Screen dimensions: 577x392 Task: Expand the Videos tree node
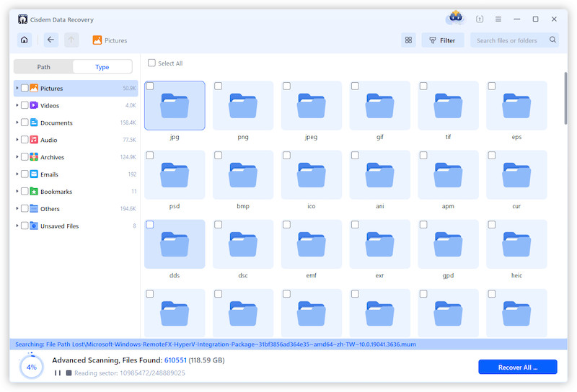(x=17, y=105)
